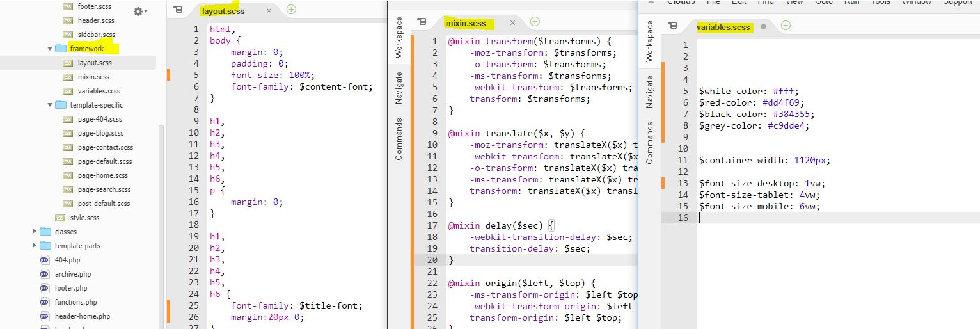
Task: Collapse the template-specific folder
Action: pos(50,105)
